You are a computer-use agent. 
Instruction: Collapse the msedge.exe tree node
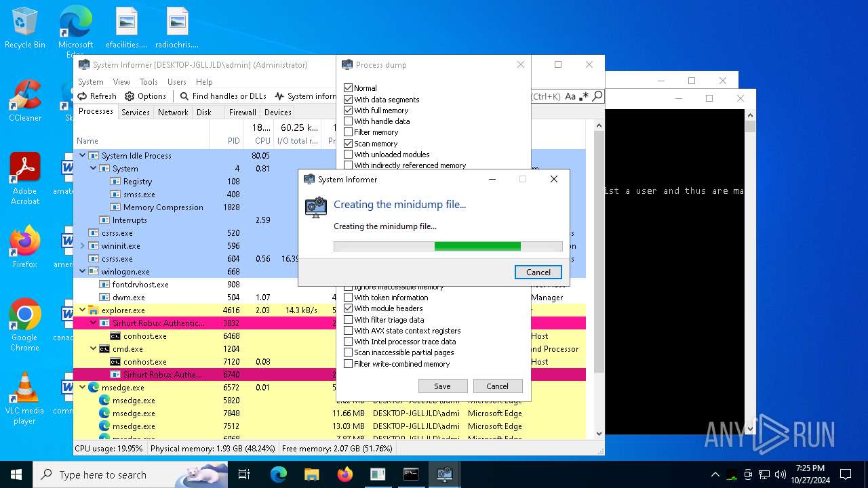(83, 388)
